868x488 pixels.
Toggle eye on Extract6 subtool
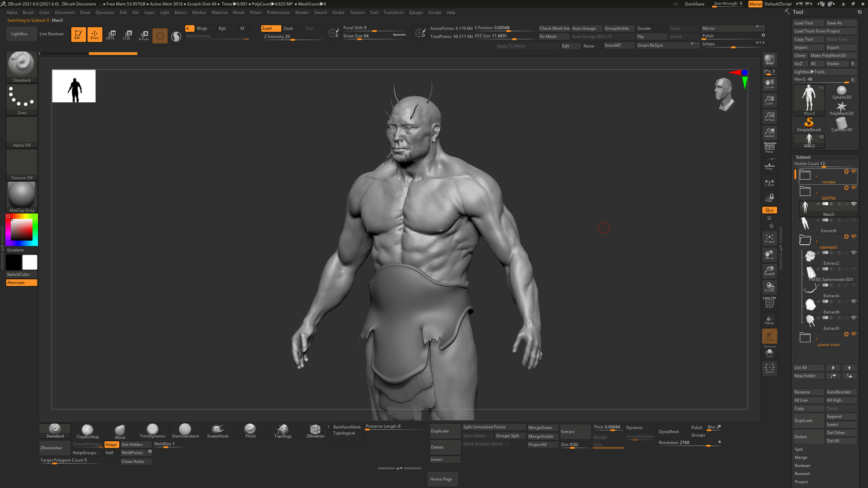(854, 220)
